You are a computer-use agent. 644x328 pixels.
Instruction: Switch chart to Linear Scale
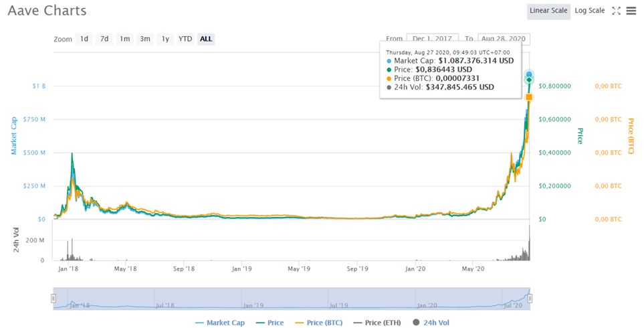click(x=548, y=11)
